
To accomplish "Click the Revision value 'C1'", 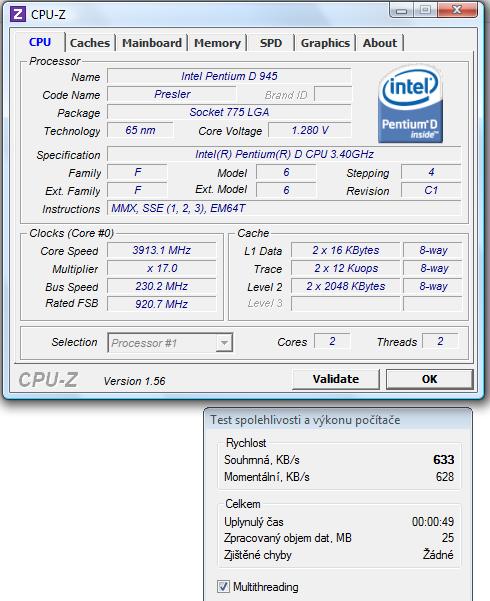I will (431, 190).
